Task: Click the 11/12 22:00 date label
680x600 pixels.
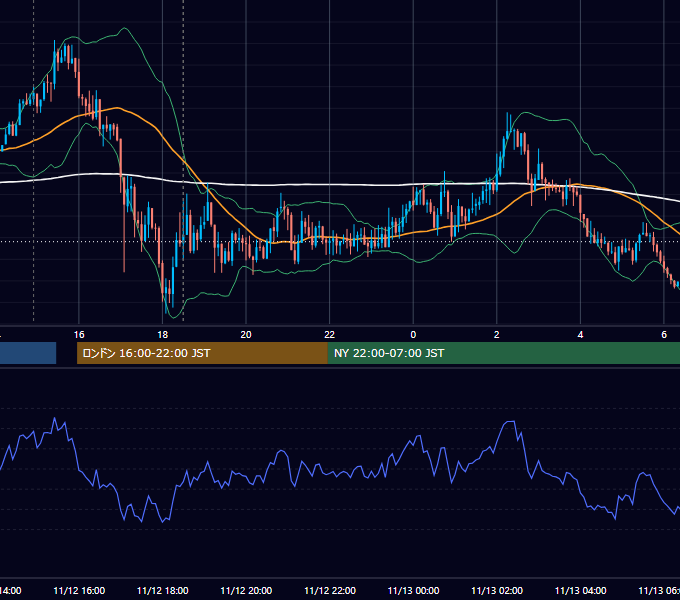Action: click(x=330, y=591)
